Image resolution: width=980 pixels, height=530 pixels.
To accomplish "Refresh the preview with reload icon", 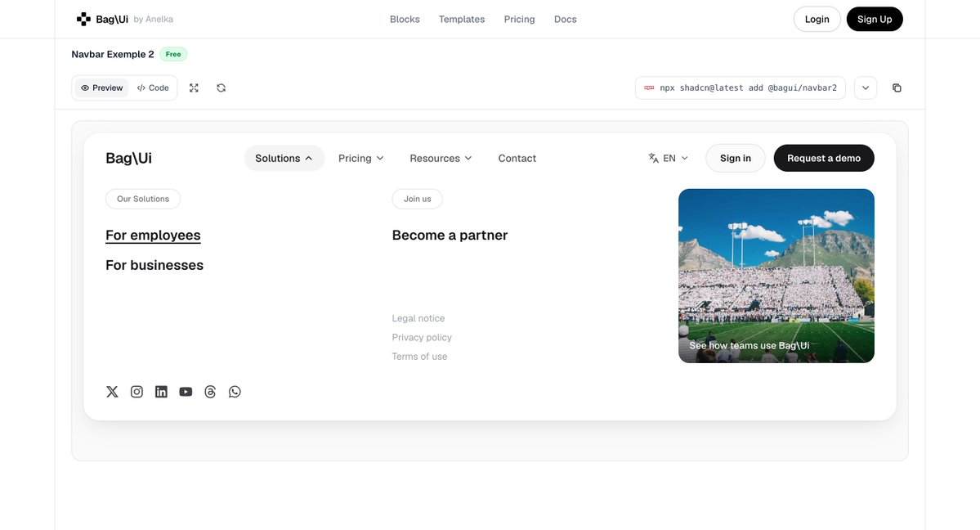I will [x=222, y=88].
